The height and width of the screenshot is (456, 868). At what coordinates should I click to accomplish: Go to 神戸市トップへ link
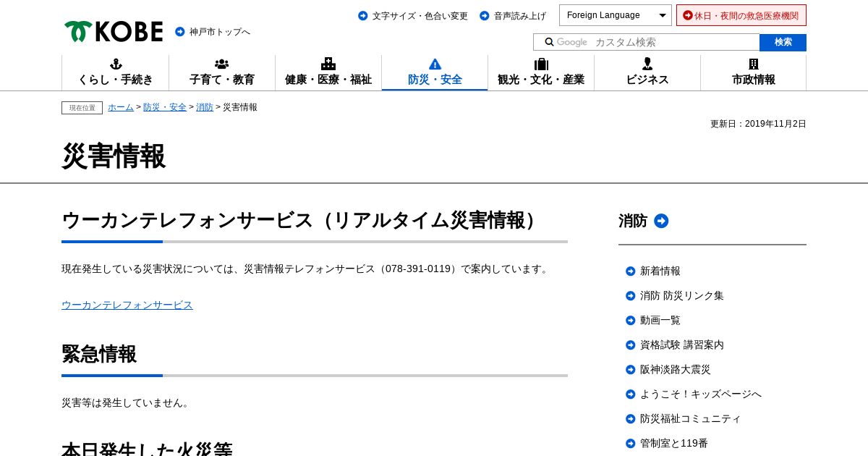[220, 32]
